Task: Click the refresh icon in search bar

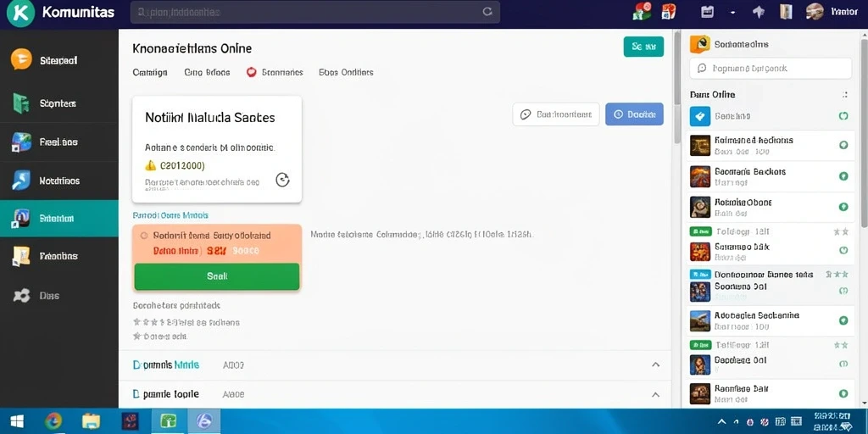Action: [x=487, y=12]
